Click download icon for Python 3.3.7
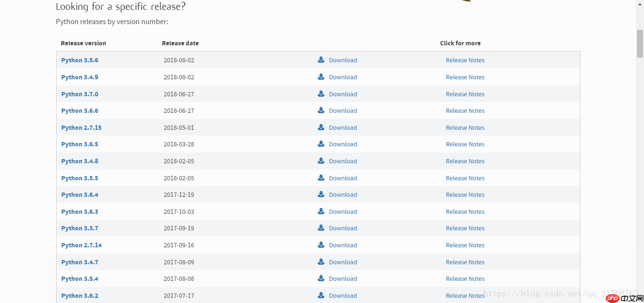 pyautogui.click(x=321, y=228)
